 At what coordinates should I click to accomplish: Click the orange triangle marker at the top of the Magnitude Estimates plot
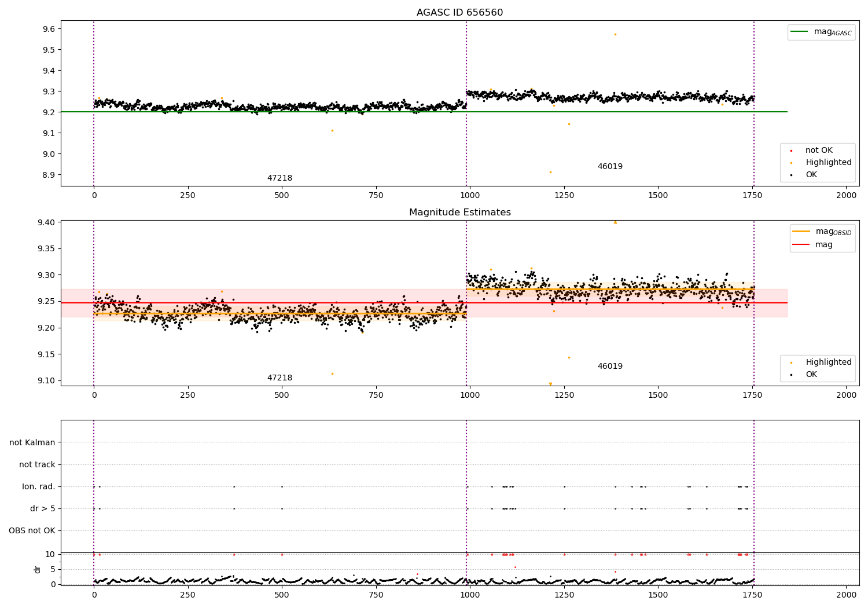click(x=615, y=222)
